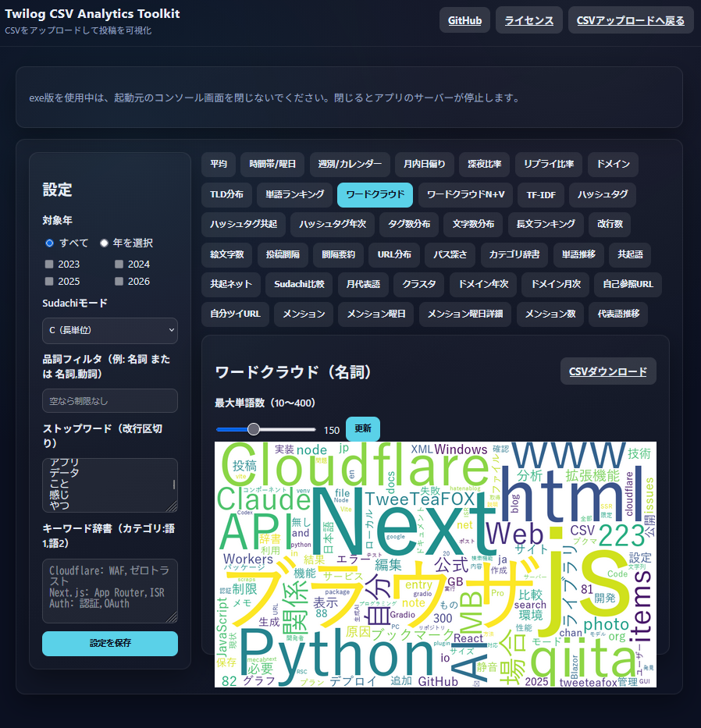Return via CSVアップロードへ戻る button

pyautogui.click(x=630, y=20)
